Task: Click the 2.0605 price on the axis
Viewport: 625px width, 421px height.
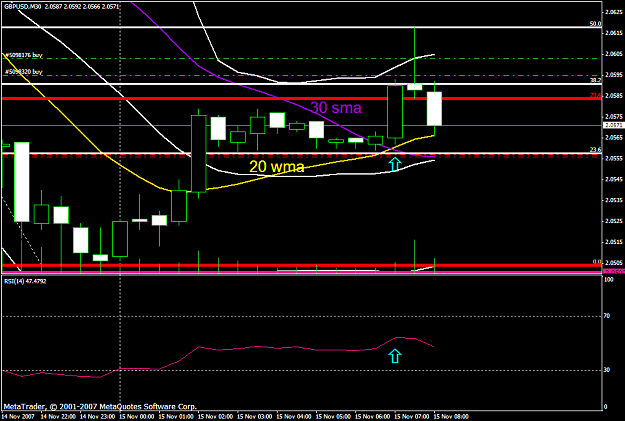Action: point(614,54)
